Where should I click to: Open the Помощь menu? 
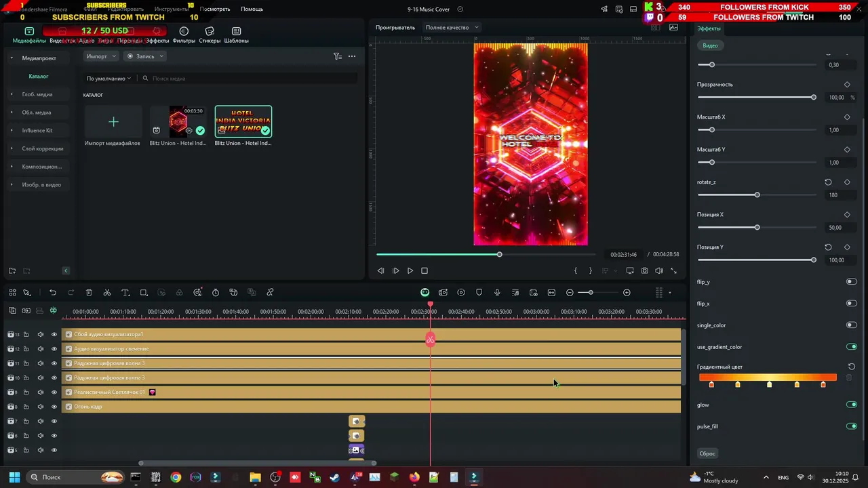click(252, 9)
